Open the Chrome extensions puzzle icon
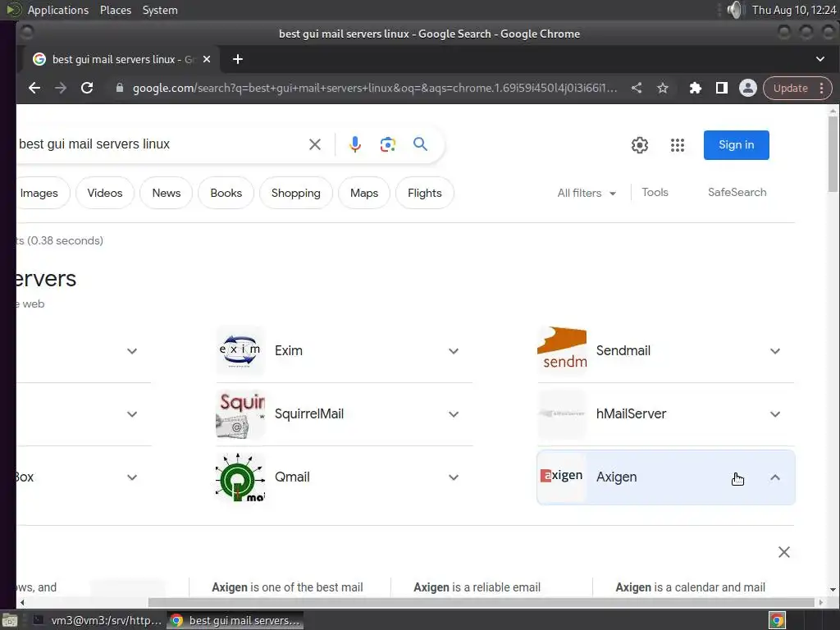Screen dimensions: 840x630 coord(696,89)
